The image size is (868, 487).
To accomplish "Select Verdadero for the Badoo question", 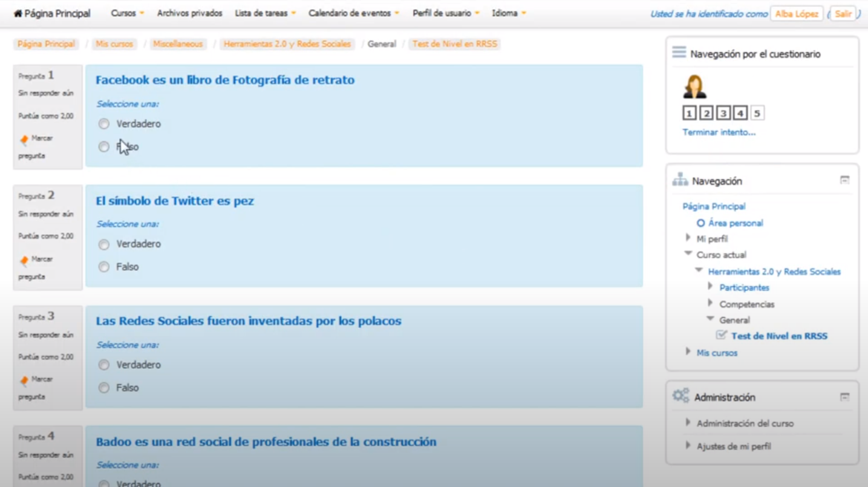I will (x=104, y=483).
